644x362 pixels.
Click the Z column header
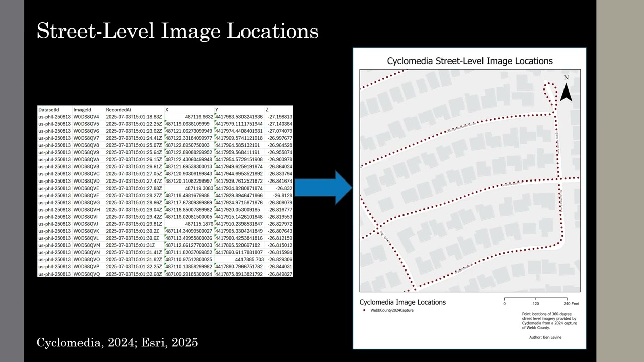[x=267, y=109]
